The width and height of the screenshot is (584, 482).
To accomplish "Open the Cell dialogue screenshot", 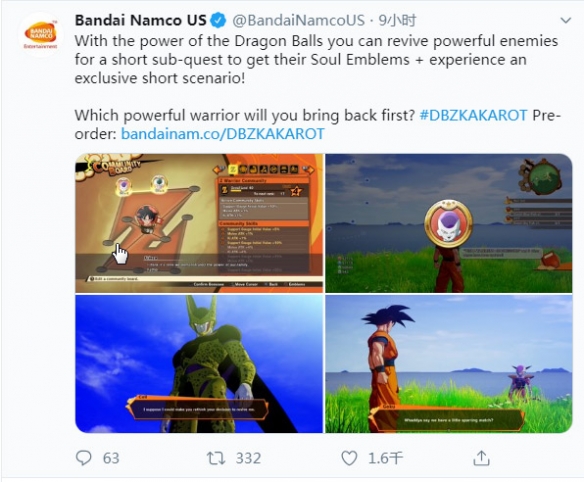I will coord(199,364).
